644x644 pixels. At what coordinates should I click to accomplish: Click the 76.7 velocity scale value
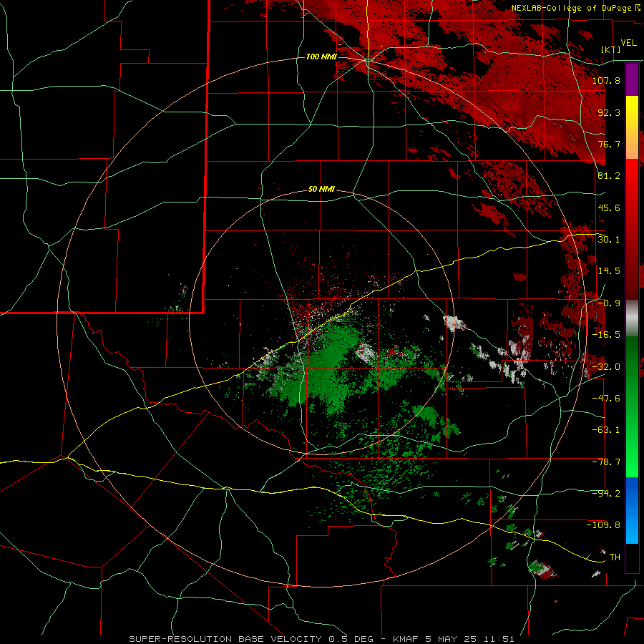point(609,144)
